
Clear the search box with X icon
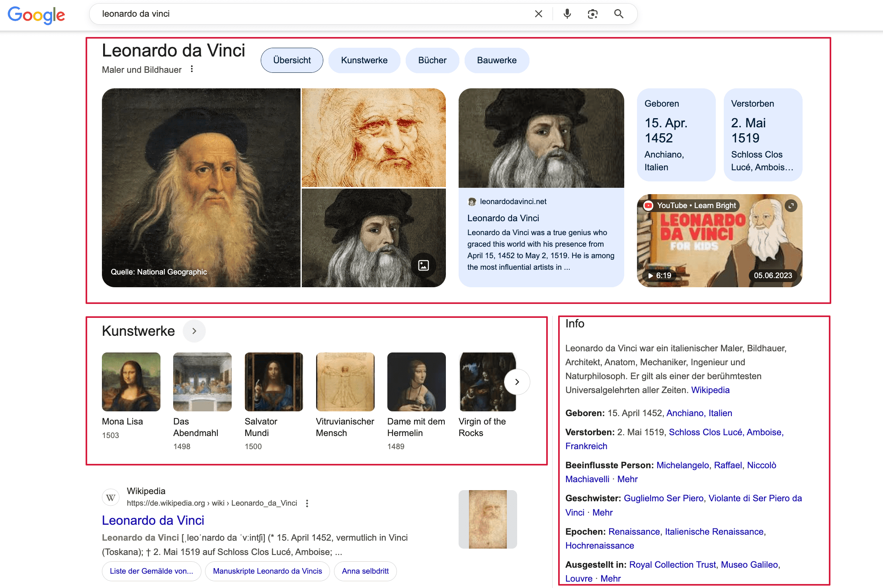click(539, 14)
